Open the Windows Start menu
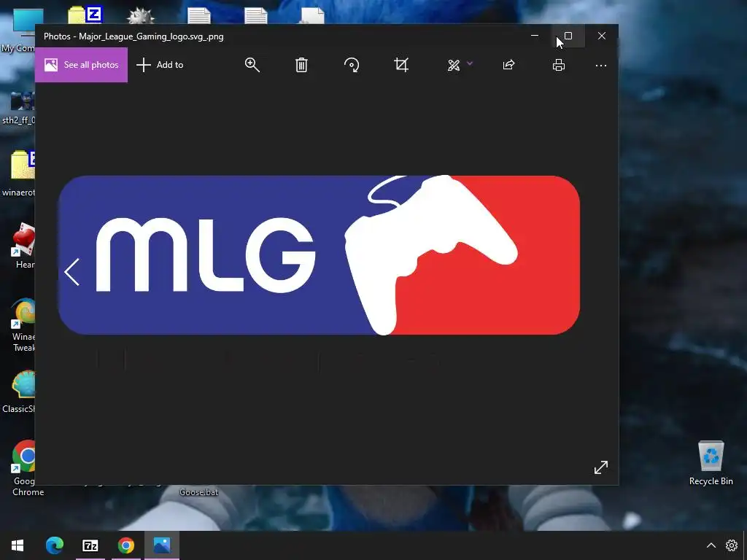 coord(18,545)
